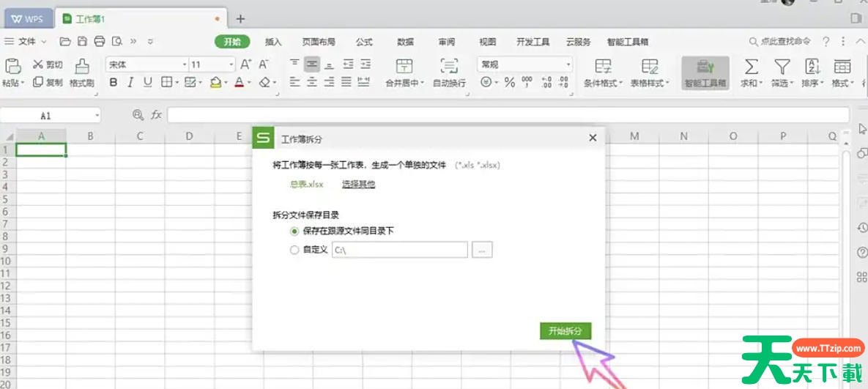Image resolution: width=868 pixels, height=389 pixels.
Task: Click the Save disk icon
Action: click(82, 42)
